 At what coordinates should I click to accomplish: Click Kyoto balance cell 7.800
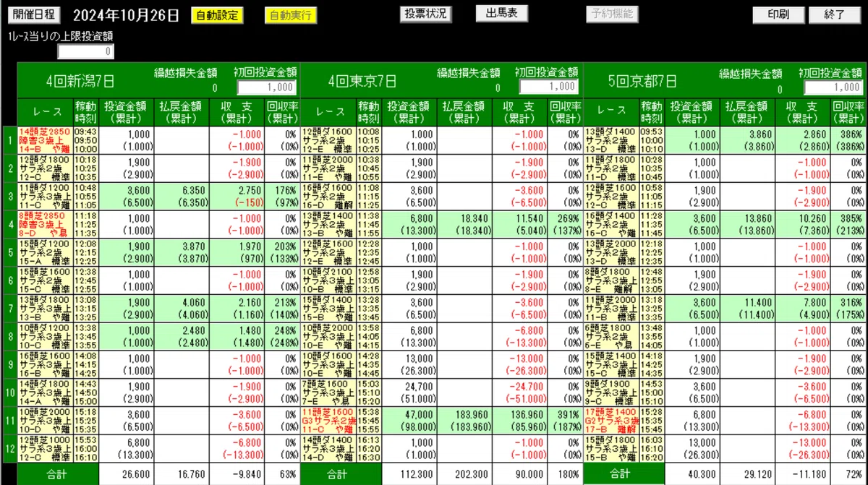(x=804, y=308)
